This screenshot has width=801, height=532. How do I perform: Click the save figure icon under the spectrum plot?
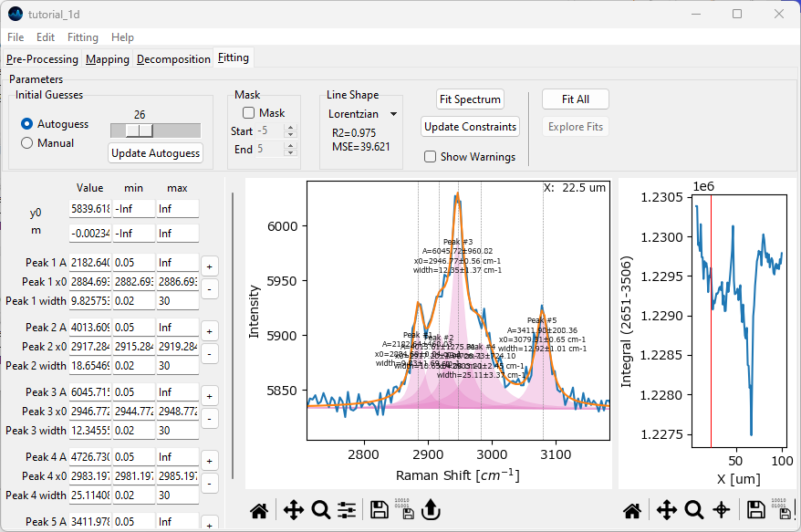click(379, 510)
